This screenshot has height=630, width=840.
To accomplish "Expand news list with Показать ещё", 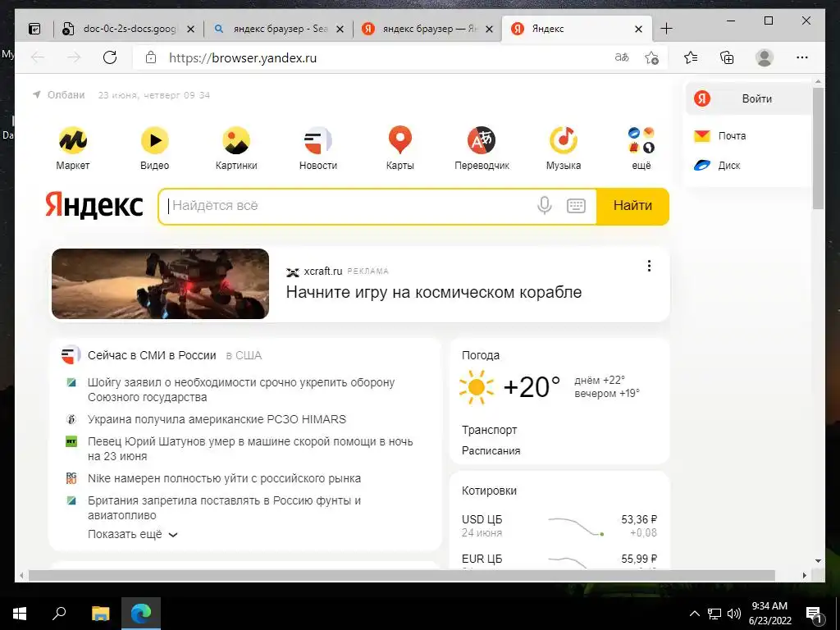I will click(132, 535).
